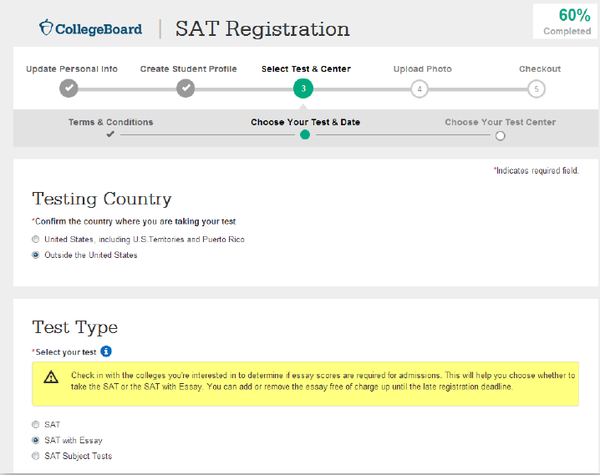
Task: Click the step 4 Upload Photo circle
Action: coord(419,89)
